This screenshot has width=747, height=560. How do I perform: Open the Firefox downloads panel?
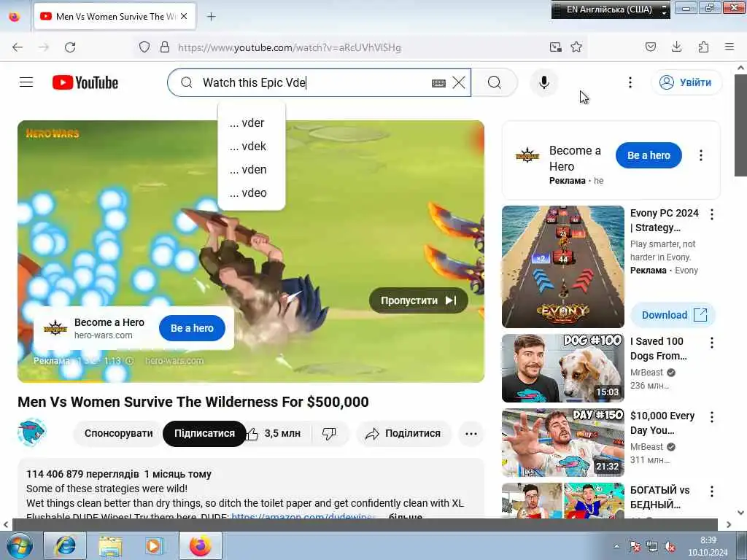pyautogui.click(x=676, y=47)
